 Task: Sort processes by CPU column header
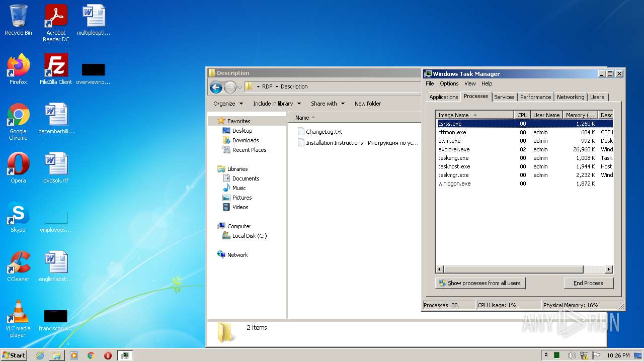522,115
